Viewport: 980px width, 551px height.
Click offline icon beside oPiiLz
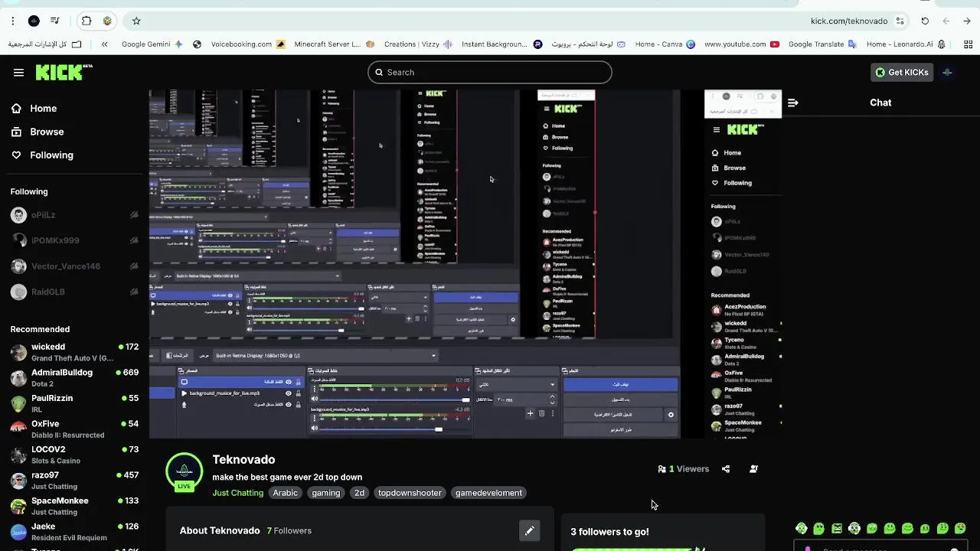[134, 215]
